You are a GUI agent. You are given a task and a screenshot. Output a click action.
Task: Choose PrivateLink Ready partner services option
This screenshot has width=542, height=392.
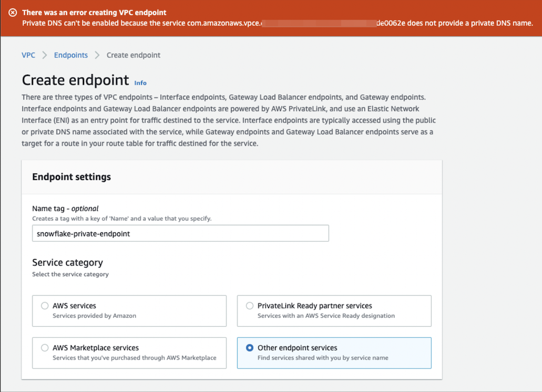pyautogui.click(x=250, y=305)
